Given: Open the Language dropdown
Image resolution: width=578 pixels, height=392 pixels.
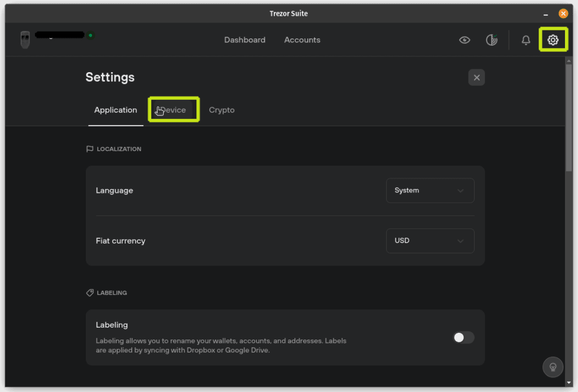Looking at the screenshot, I should [430, 191].
